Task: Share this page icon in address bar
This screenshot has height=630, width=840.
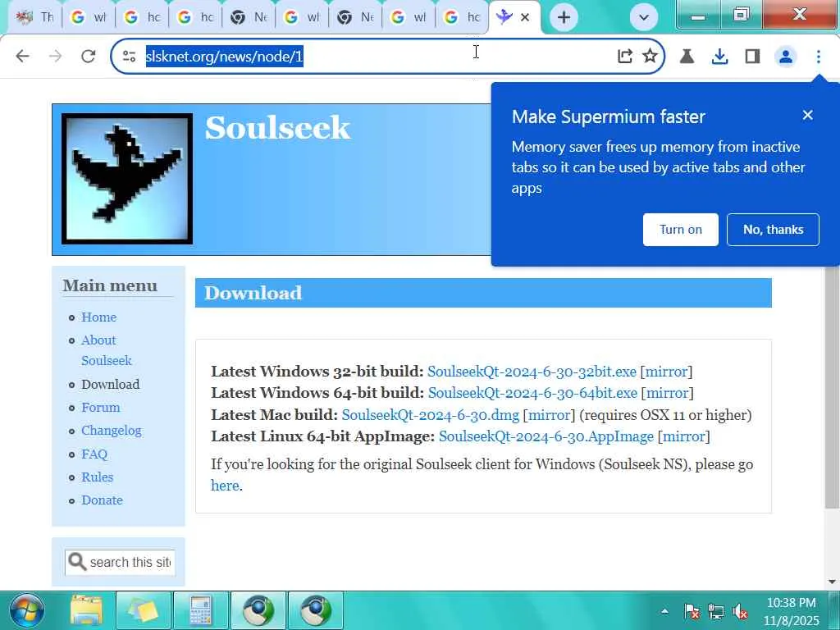Action: coord(625,56)
